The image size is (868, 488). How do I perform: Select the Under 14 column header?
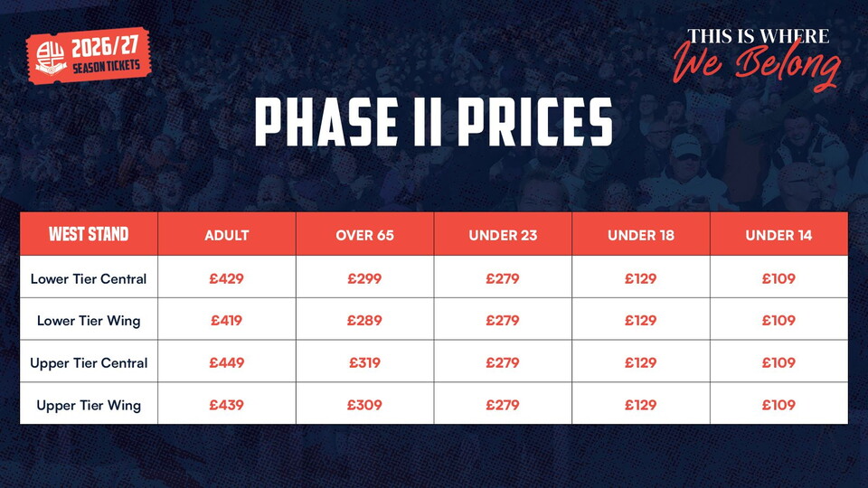[778, 235]
